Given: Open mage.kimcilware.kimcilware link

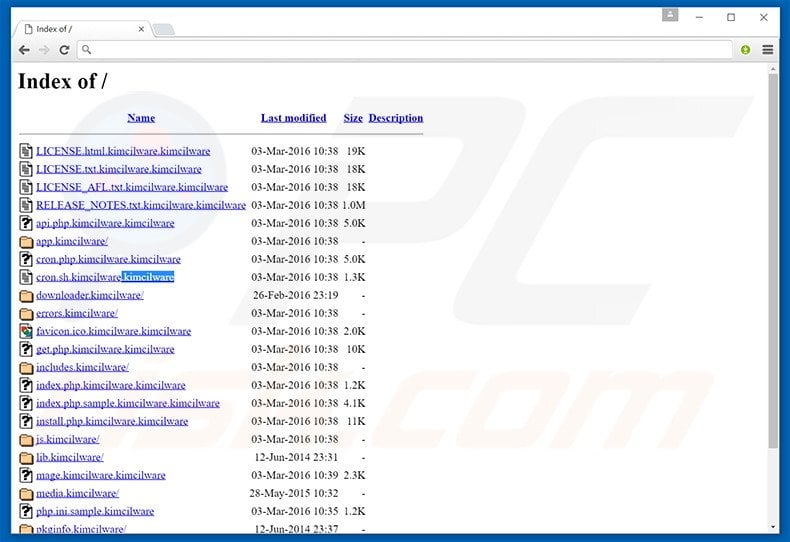Looking at the screenshot, I should pyautogui.click(x=100, y=476).
